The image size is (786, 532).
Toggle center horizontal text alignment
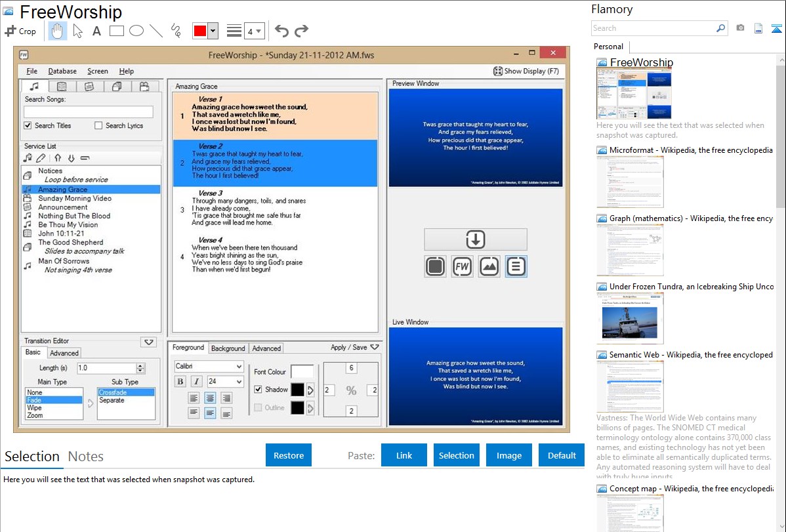210,398
